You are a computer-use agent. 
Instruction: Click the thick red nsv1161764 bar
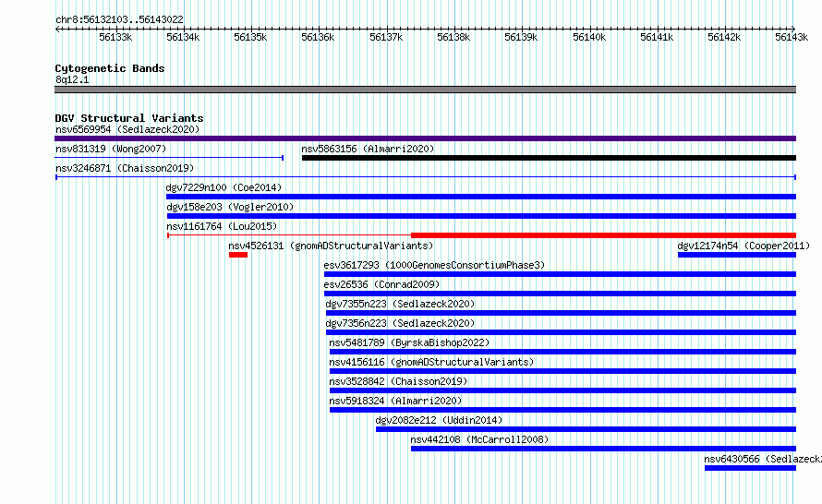click(603, 235)
